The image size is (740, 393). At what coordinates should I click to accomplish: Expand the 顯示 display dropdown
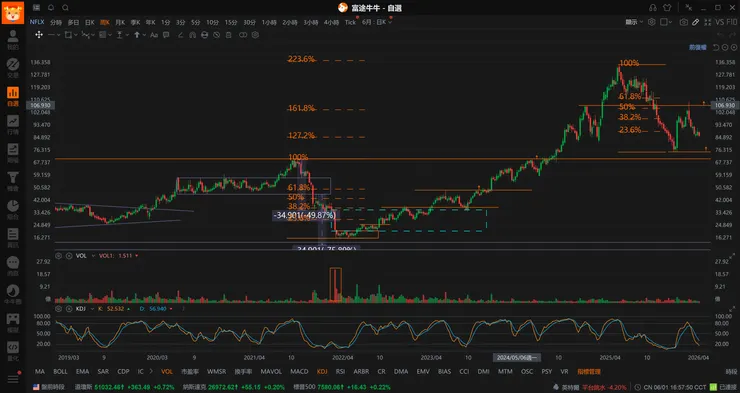634,22
